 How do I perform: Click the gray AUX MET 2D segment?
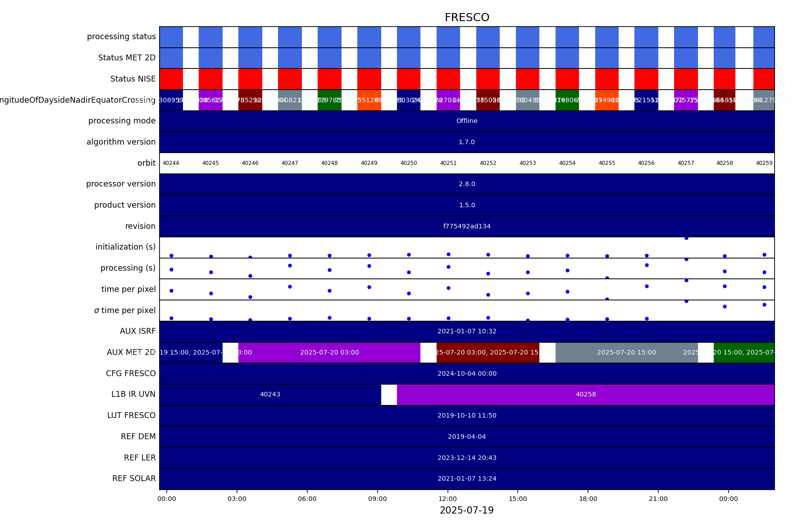(x=626, y=353)
